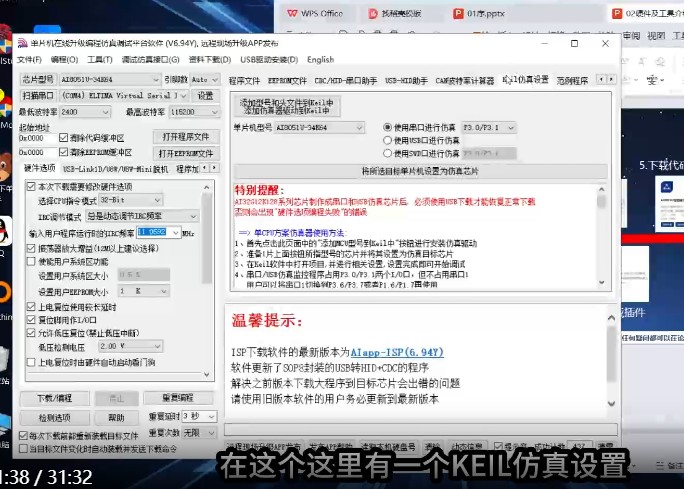Open the USB驱动安装(D) menu
The width and height of the screenshot is (684, 489).
coord(269,59)
